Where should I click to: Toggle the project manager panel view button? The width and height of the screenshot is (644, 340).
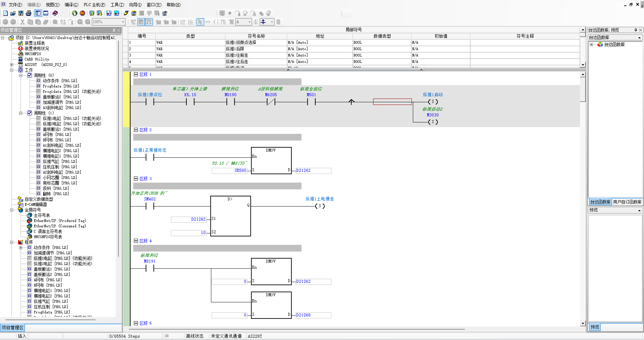[38, 13]
